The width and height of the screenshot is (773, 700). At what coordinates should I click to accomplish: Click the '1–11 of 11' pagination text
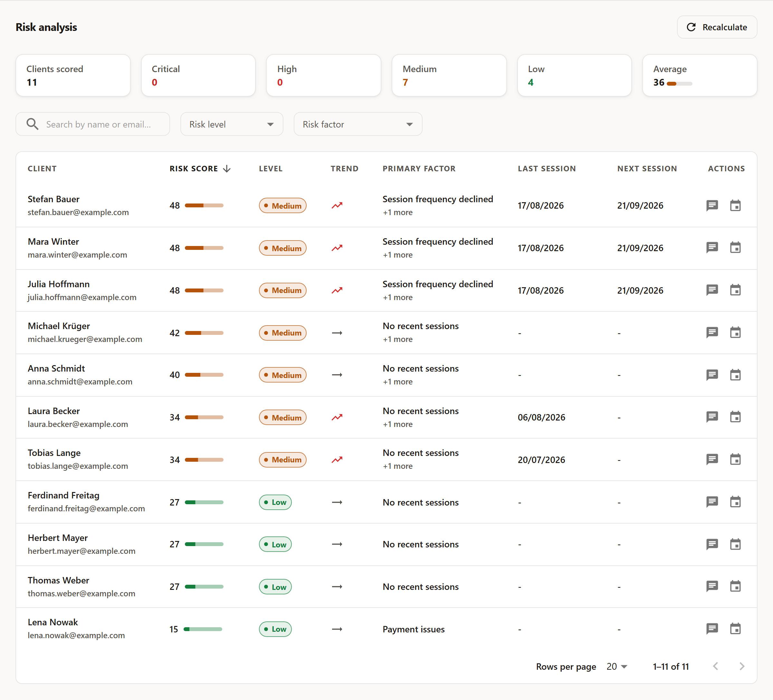click(x=671, y=667)
